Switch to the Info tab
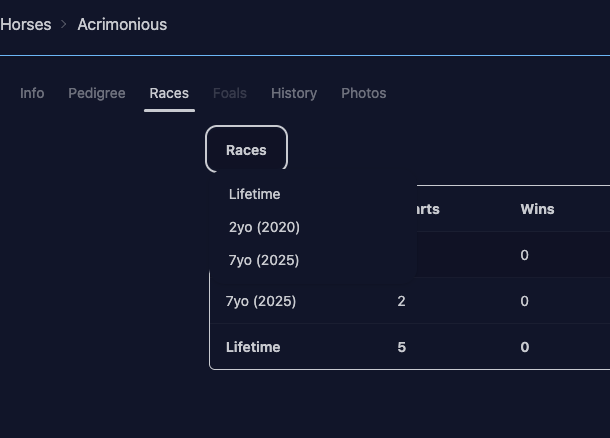 (x=32, y=93)
